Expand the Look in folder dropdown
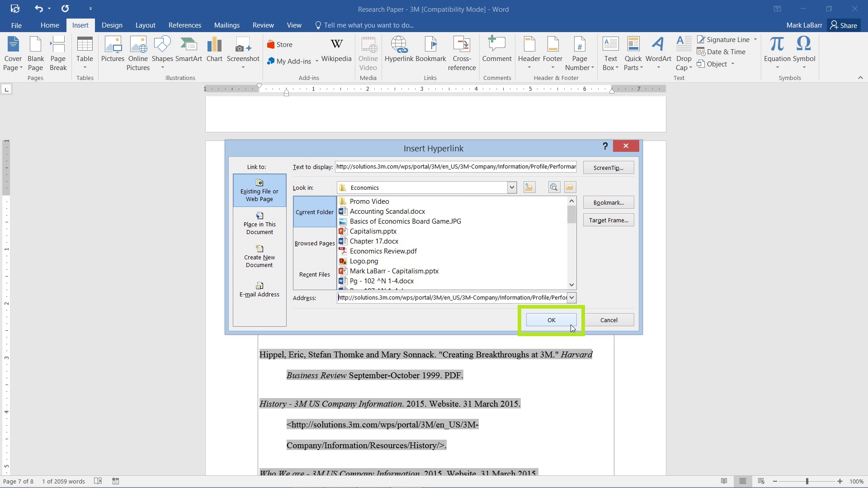The width and height of the screenshot is (868, 488). pyautogui.click(x=511, y=187)
